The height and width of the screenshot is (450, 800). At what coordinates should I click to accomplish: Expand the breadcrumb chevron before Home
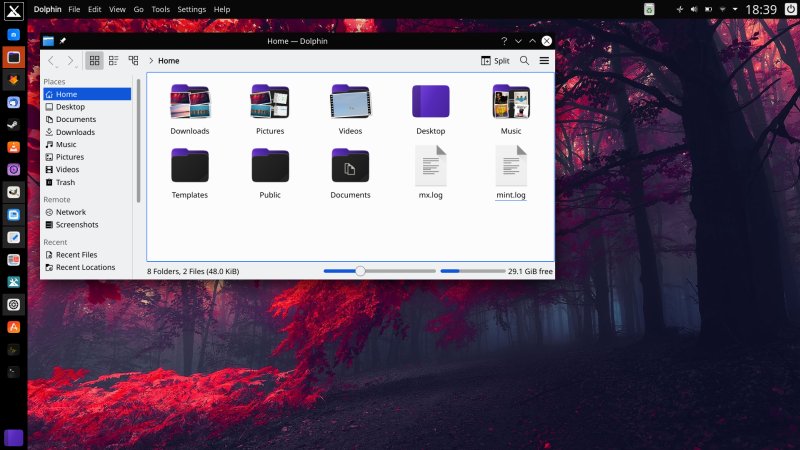(x=151, y=61)
